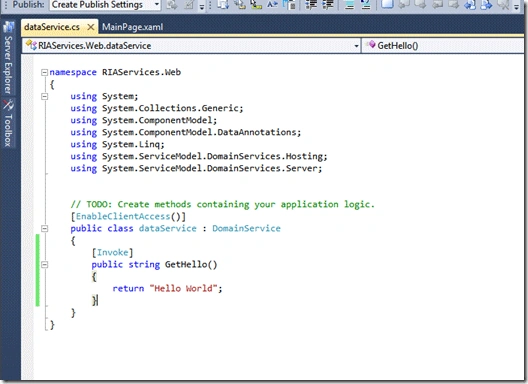Open the Create Publish Settings combo box
Screen dimensions: 528x384
pyautogui.click(x=105, y=5)
